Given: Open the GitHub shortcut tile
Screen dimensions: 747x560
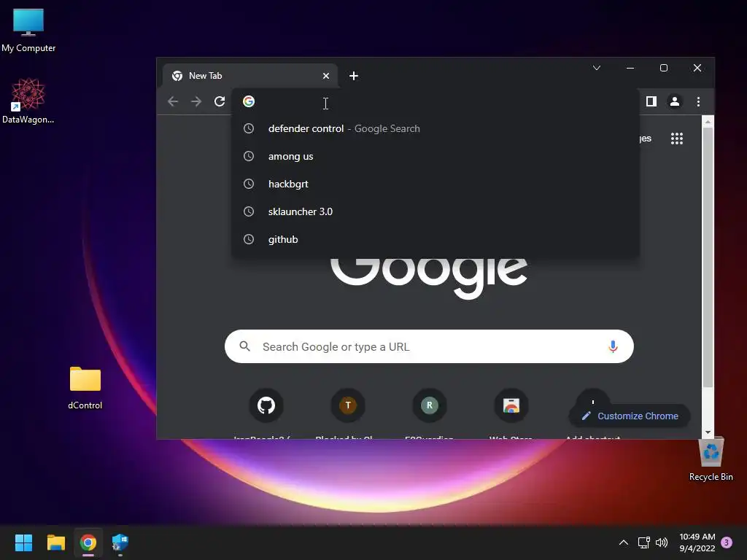Looking at the screenshot, I should pos(266,405).
